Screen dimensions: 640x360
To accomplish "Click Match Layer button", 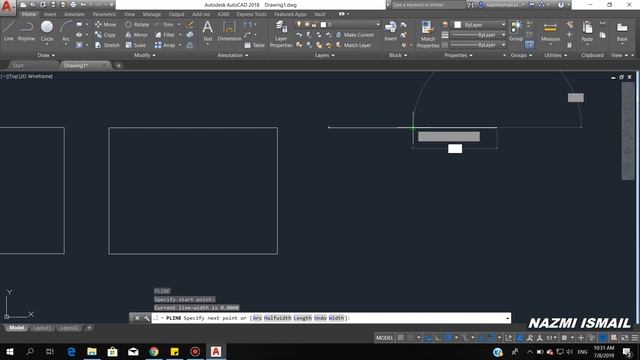I will click(353, 45).
